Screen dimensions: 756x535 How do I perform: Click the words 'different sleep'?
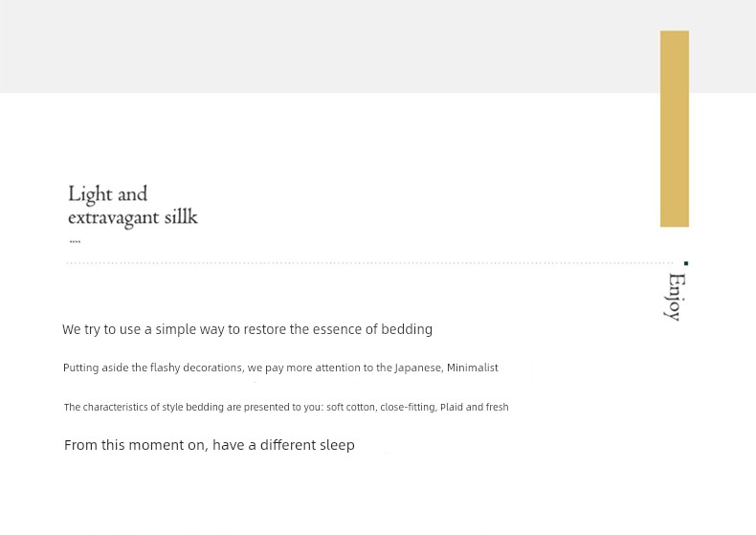[307, 445]
